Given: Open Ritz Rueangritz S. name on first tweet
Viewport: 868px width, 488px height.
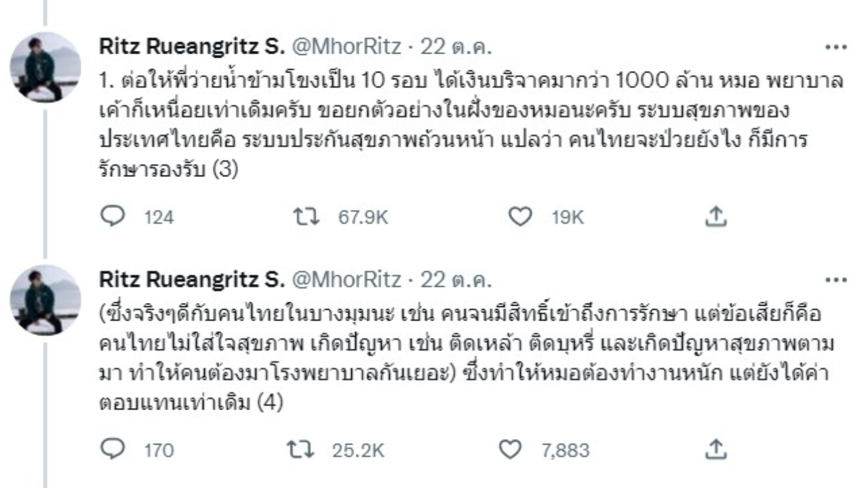Looking at the screenshot, I should [x=191, y=47].
